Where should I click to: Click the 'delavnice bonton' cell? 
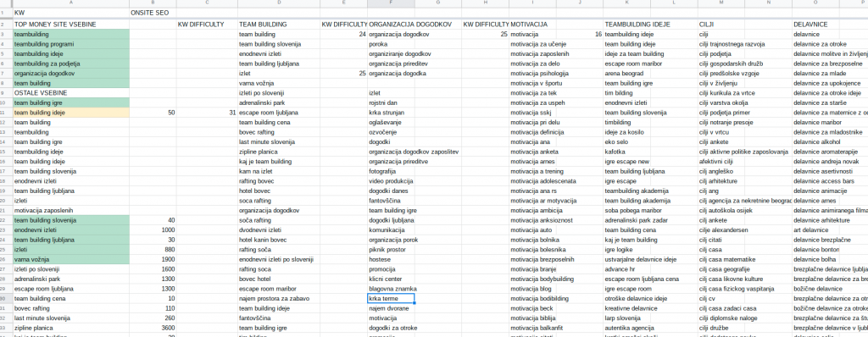815,250
